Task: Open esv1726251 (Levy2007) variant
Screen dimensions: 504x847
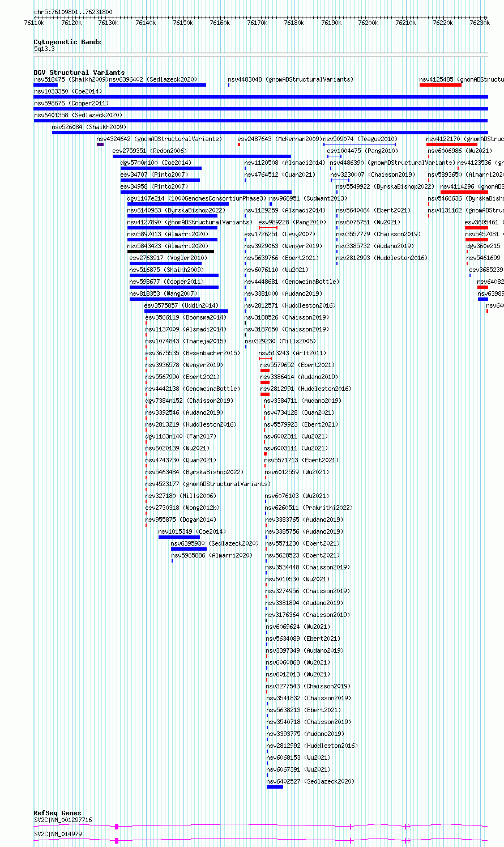Action: tap(280, 235)
